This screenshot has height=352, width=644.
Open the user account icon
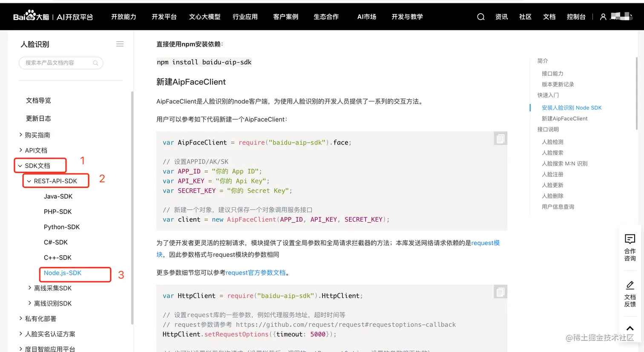click(x=603, y=17)
